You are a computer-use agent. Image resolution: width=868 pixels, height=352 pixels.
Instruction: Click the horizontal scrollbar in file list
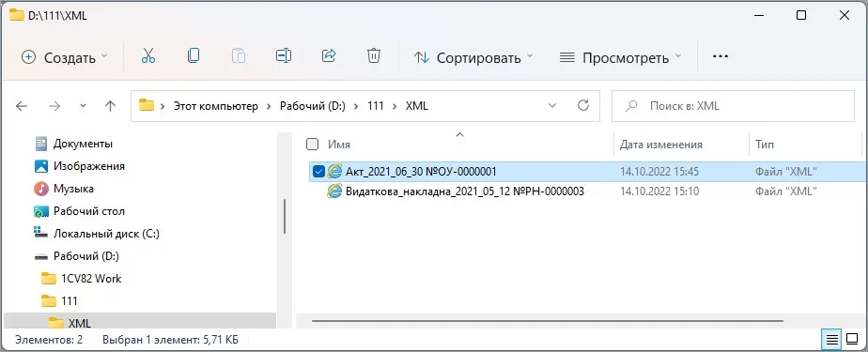[548, 321]
